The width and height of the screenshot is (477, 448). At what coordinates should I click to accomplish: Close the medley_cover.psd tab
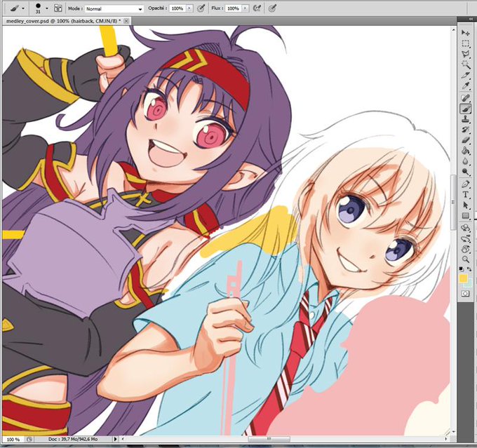126,21
